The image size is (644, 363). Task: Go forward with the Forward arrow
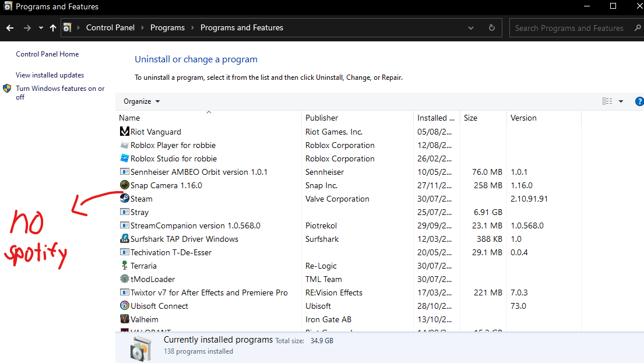click(27, 28)
